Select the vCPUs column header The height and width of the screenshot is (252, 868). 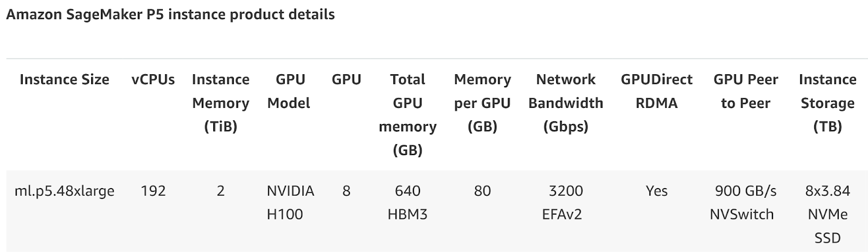pos(153,80)
